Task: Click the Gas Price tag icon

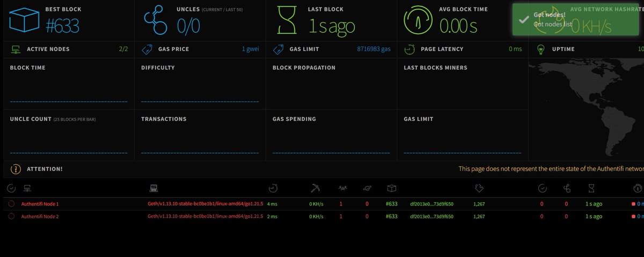Action: tap(147, 49)
